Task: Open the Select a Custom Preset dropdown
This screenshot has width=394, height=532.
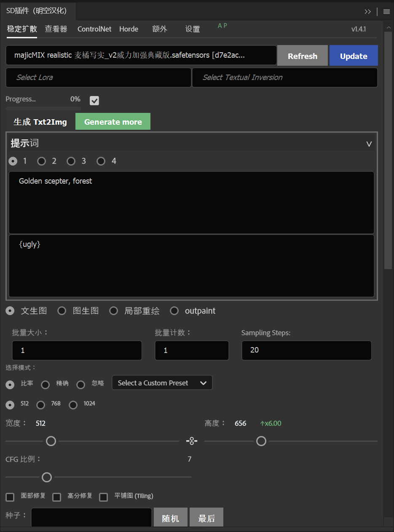Action: coord(162,382)
